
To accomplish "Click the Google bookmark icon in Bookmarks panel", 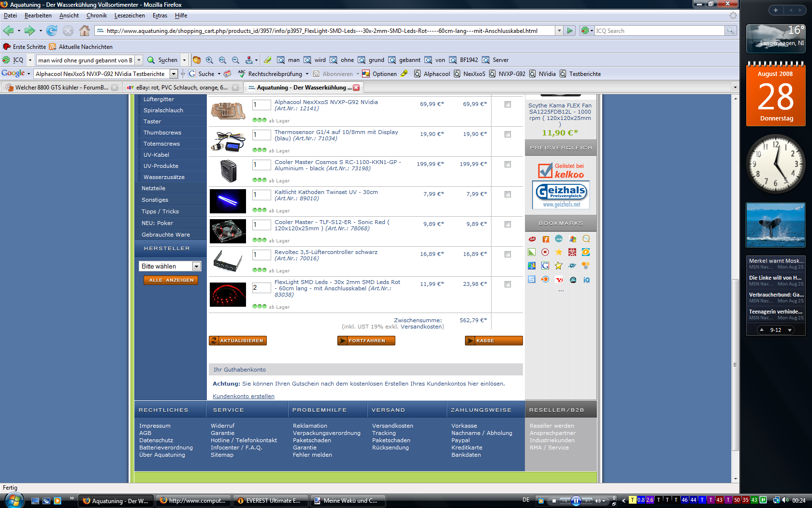I will 545,266.
